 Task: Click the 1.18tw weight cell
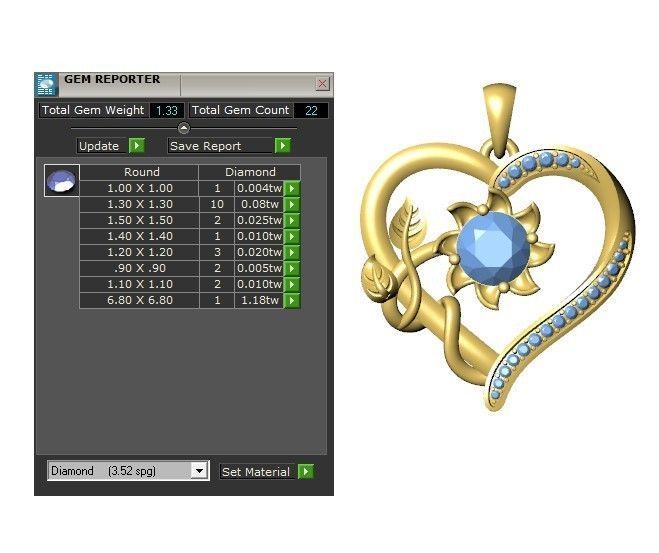point(259,300)
